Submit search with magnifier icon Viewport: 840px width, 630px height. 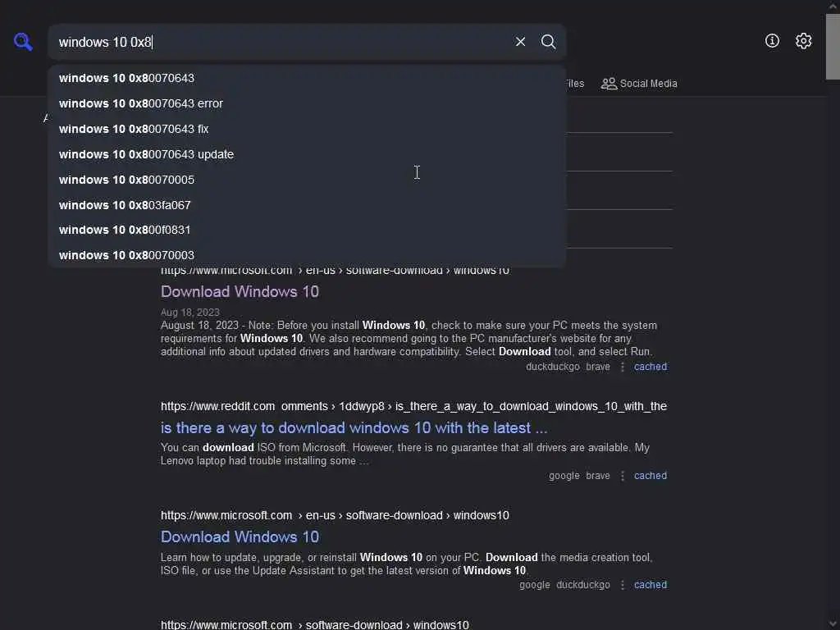point(548,42)
